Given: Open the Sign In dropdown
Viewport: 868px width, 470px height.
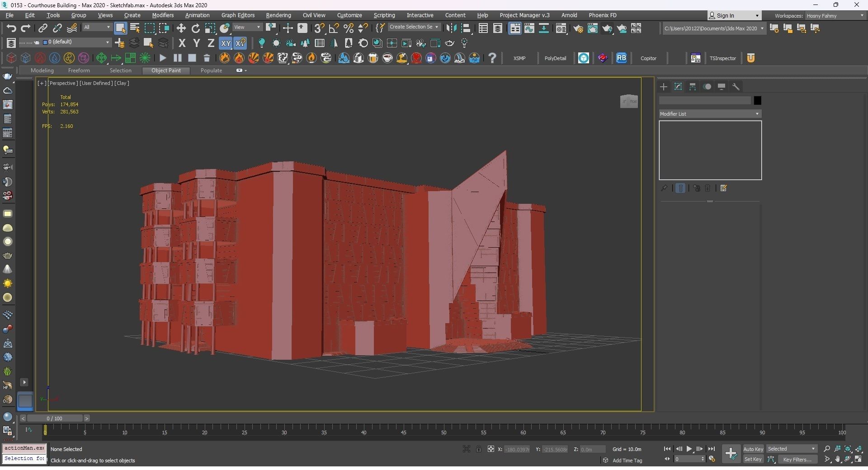Looking at the screenshot, I should pyautogui.click(x=734, y=15).
